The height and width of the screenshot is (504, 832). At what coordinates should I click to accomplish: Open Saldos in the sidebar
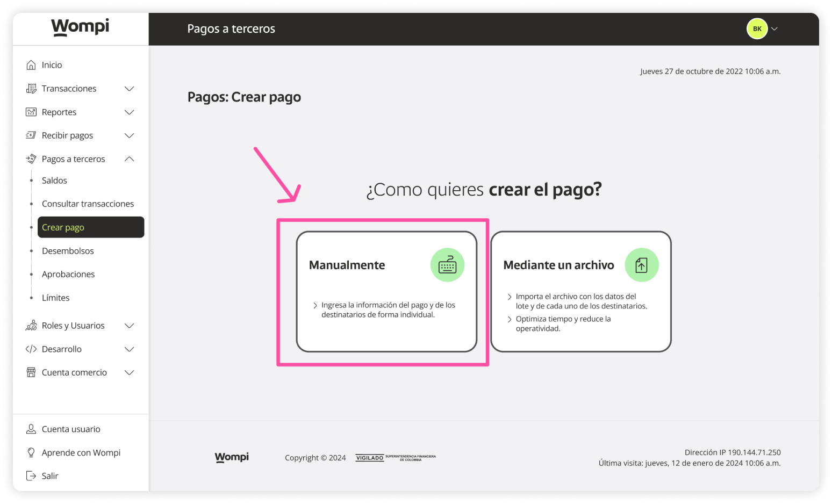point(54,181)
